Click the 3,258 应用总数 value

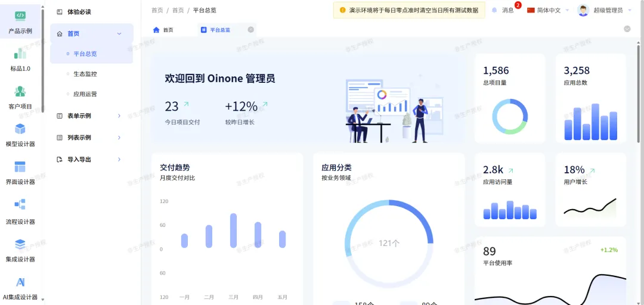pyautogui.click(x=577, y=71)
